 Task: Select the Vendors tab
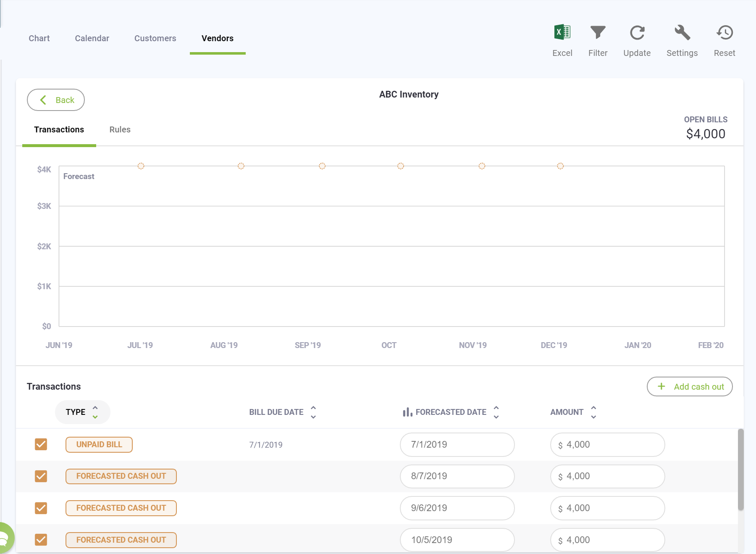click(218, 38)
